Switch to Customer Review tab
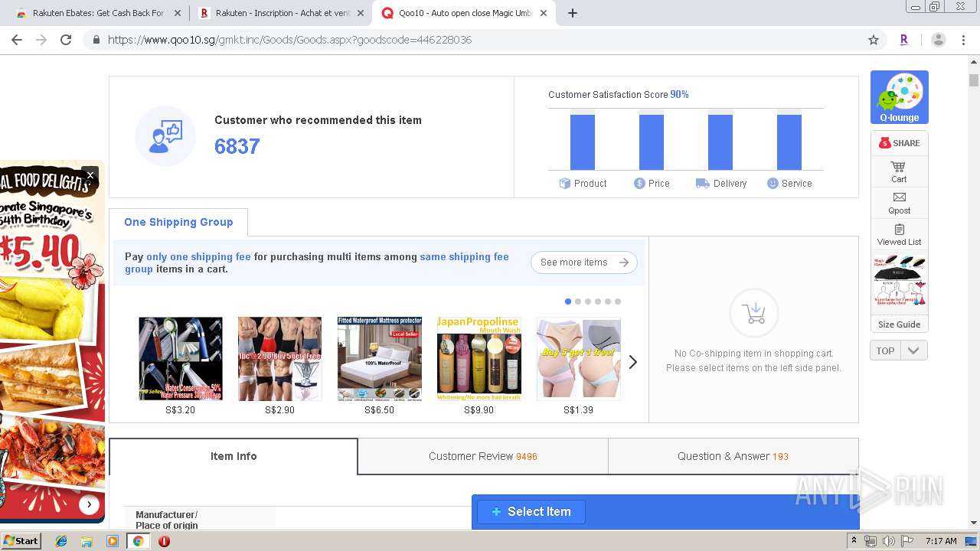Viewport: 980px width, 551px height. pyautogui.click(x=483, y=456)
